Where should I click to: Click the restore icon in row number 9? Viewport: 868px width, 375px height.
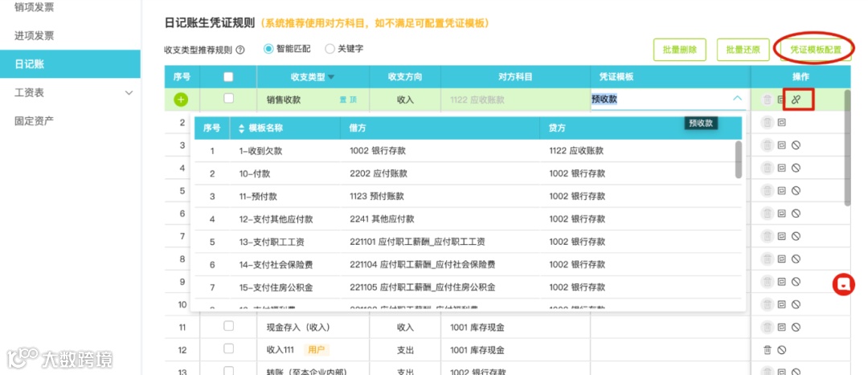(x=782, y=282)
